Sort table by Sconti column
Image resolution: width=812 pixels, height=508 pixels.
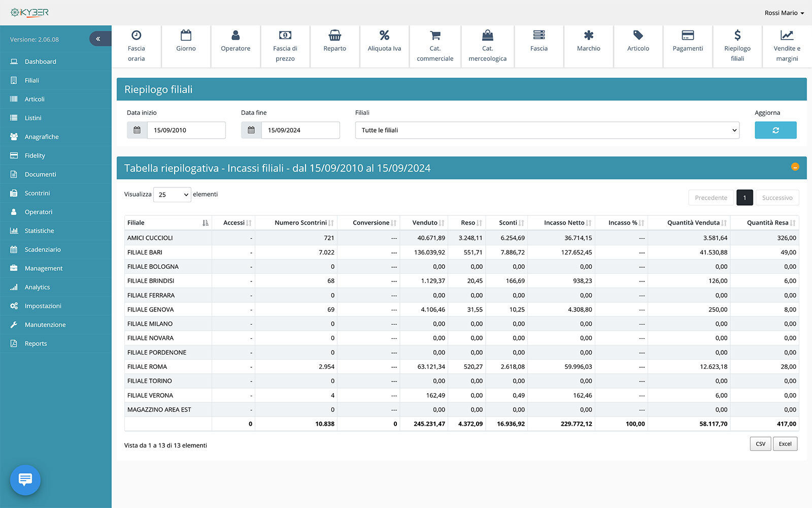(507, 223)
